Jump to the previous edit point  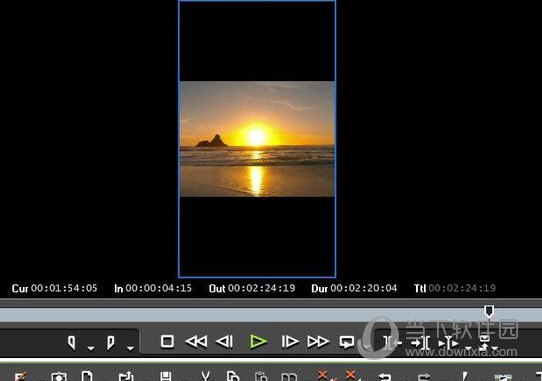[x=392, y=343]
